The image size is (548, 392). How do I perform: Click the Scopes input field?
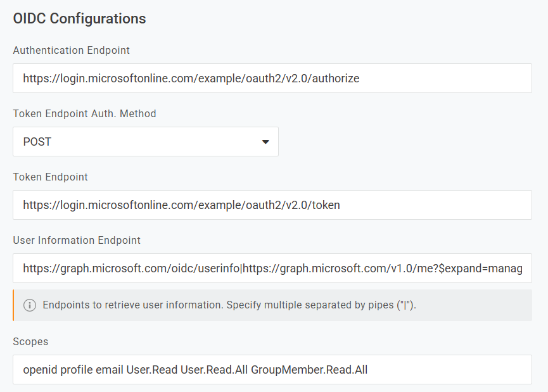[272, 370]
